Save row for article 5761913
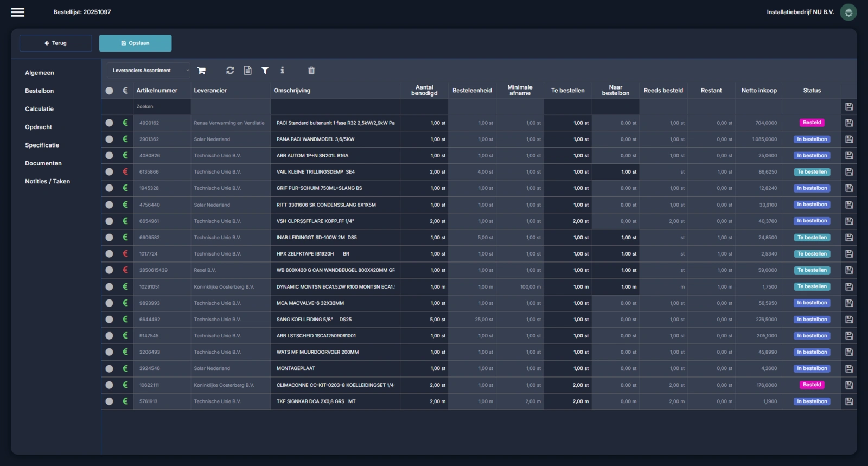 tap(849, 401)
